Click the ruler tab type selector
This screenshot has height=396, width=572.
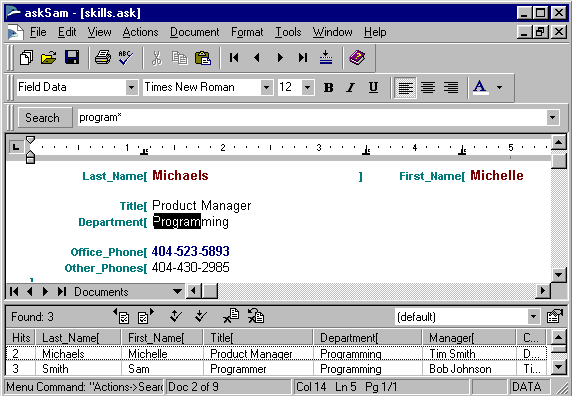(16, 147)
